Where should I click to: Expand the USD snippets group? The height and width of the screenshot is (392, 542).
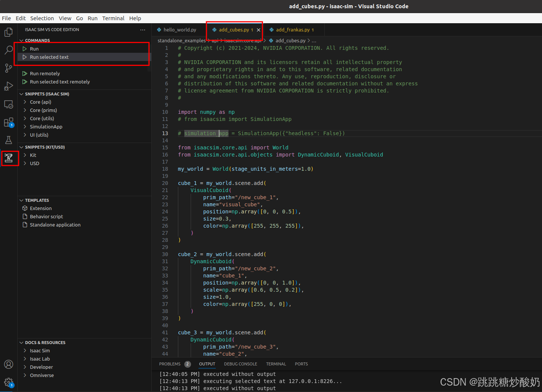point(35,163)
